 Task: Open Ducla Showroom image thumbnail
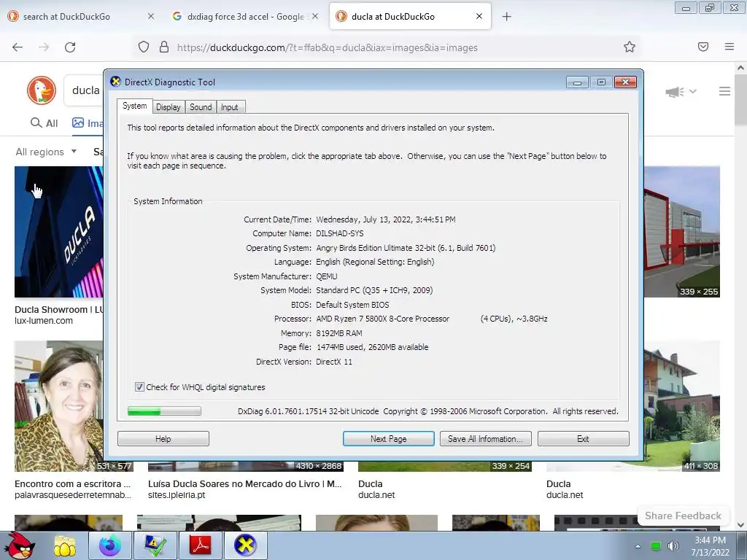pos(58,231)
